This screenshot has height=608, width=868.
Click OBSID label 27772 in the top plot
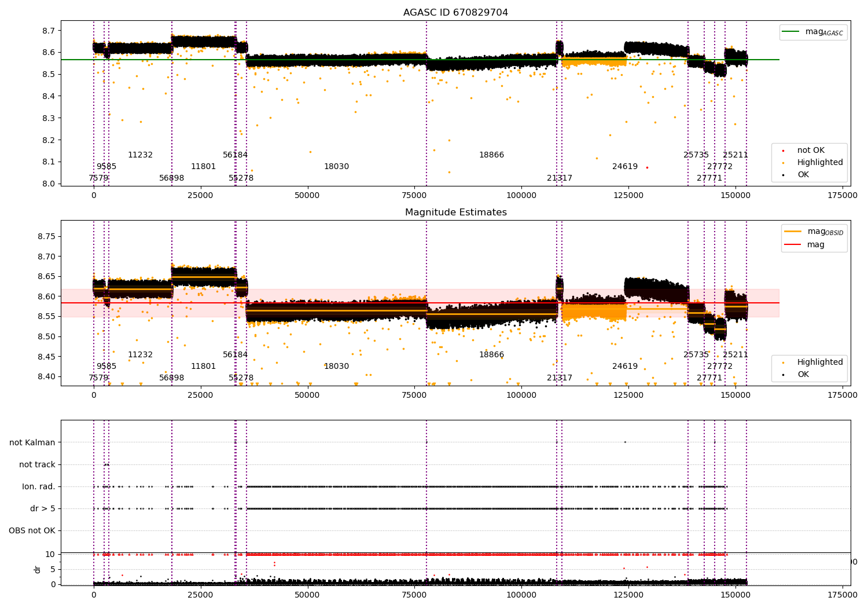click(720, 167)
